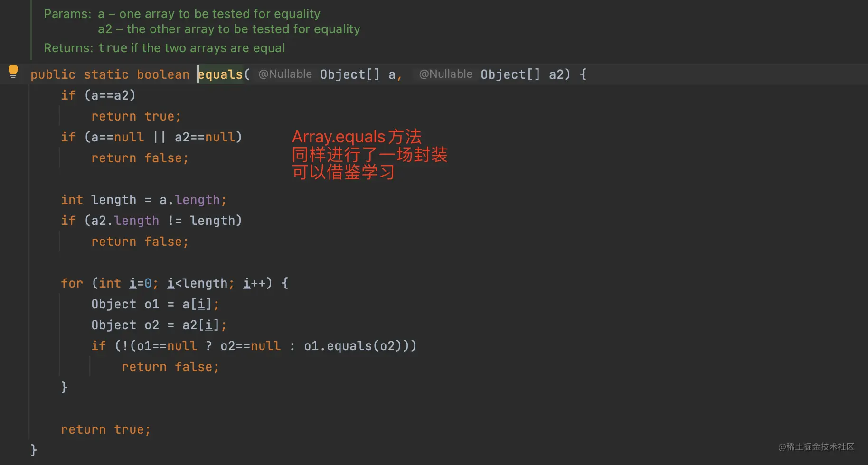The height and width of the screenshot is (465, 868).
Task: Click the 'int length = a.length;' line
Action: coord(144,200)
